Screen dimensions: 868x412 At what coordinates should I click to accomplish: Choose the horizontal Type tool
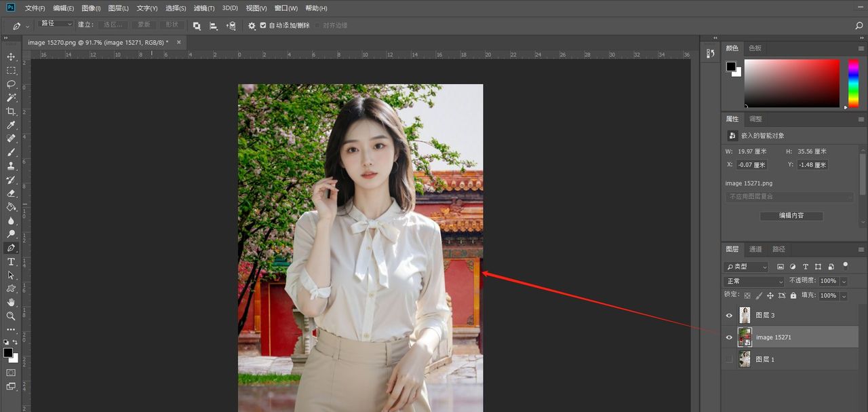tap(11, 261)
